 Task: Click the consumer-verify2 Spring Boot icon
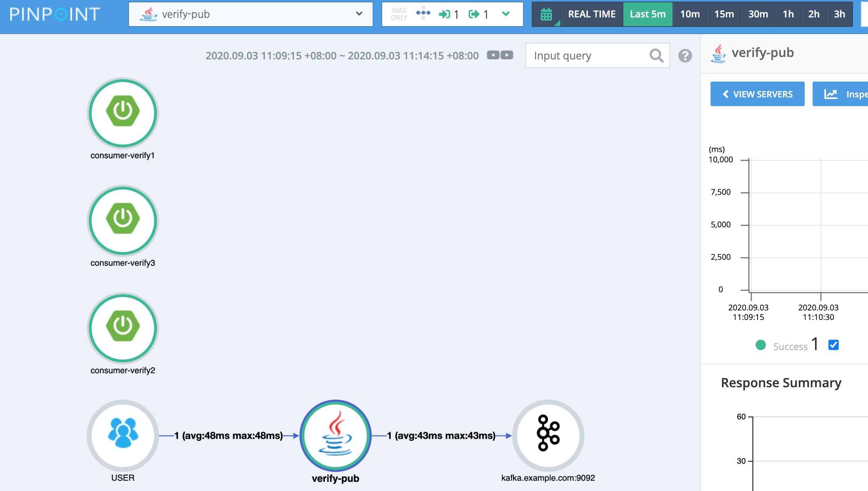coord(123,328)
